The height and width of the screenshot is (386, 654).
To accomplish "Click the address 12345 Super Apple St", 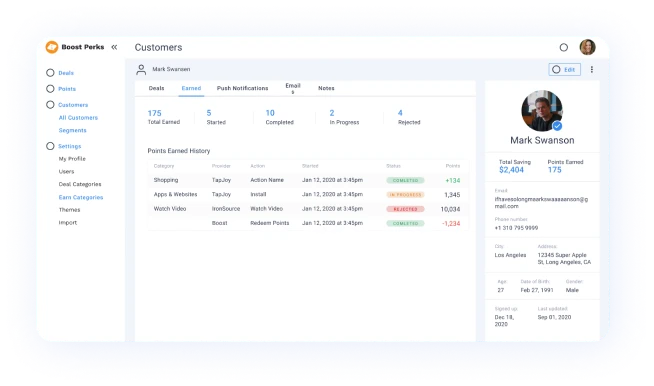I will pyautogui.click(x=564, y=259).
